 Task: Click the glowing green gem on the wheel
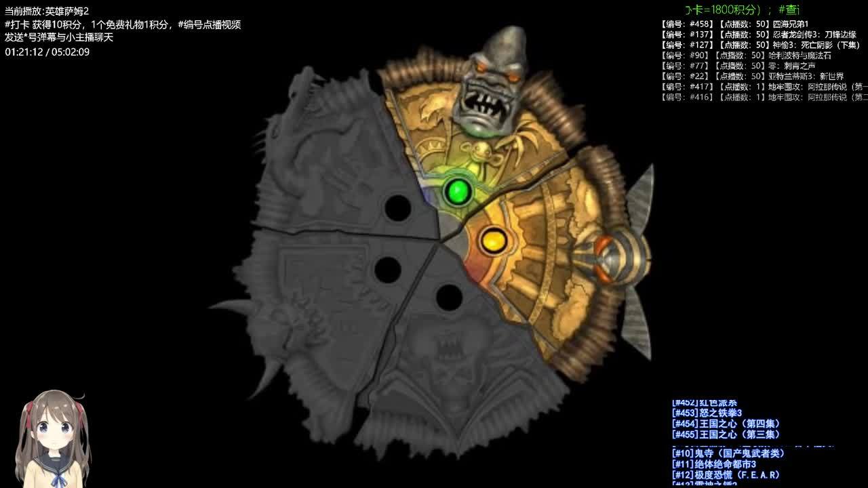coord(458,190)
